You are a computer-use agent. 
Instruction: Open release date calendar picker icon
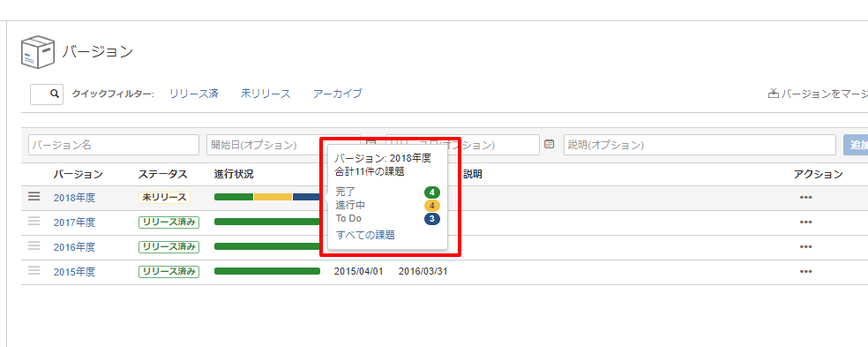(x=550, y=144)
